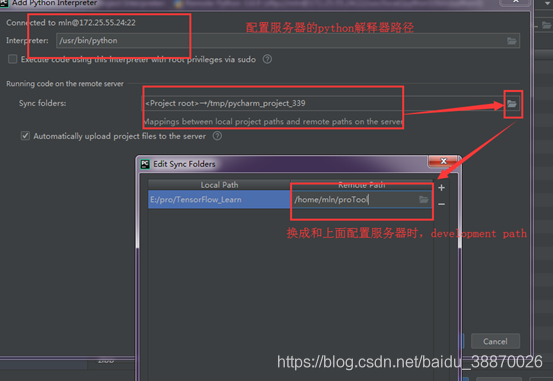Screen dimensions: 553x381
Task: Click the Remote Path browse folder icon
Action: (x=424, y=200)
